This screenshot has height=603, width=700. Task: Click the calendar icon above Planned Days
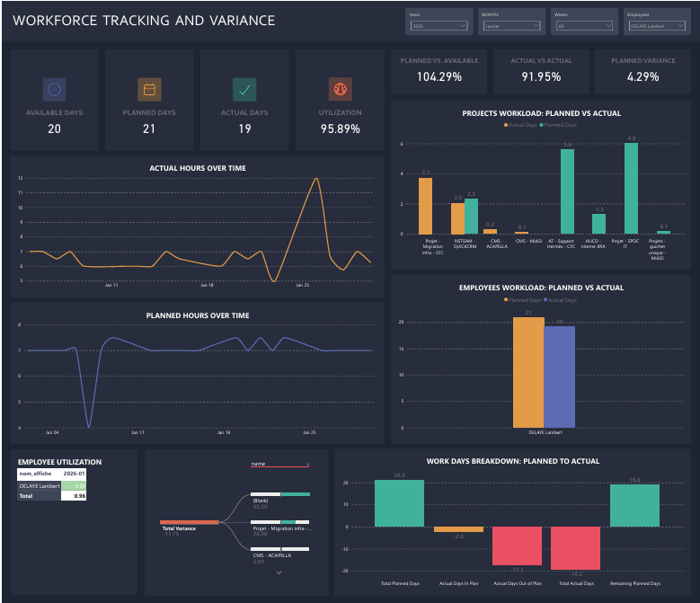tap(149, 89)
